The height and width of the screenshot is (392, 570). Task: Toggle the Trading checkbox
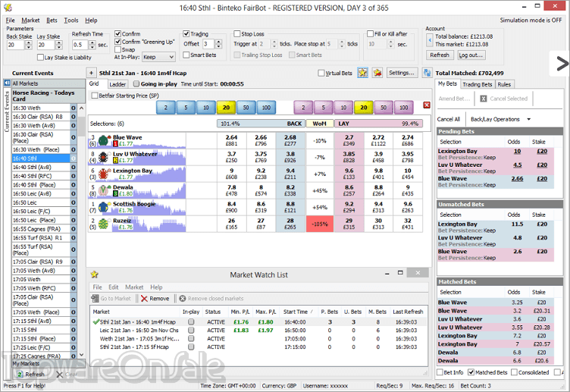pos(186,34)
